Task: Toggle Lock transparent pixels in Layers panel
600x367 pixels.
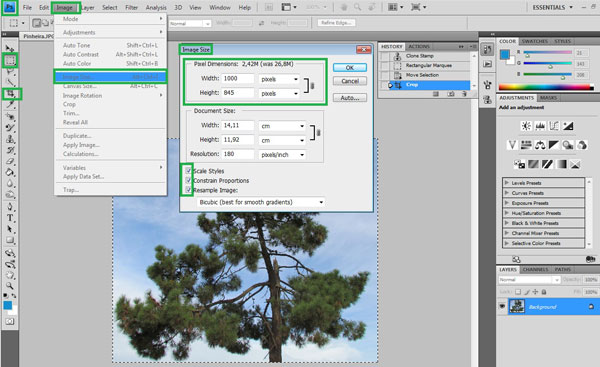Action: coord(518,292)
